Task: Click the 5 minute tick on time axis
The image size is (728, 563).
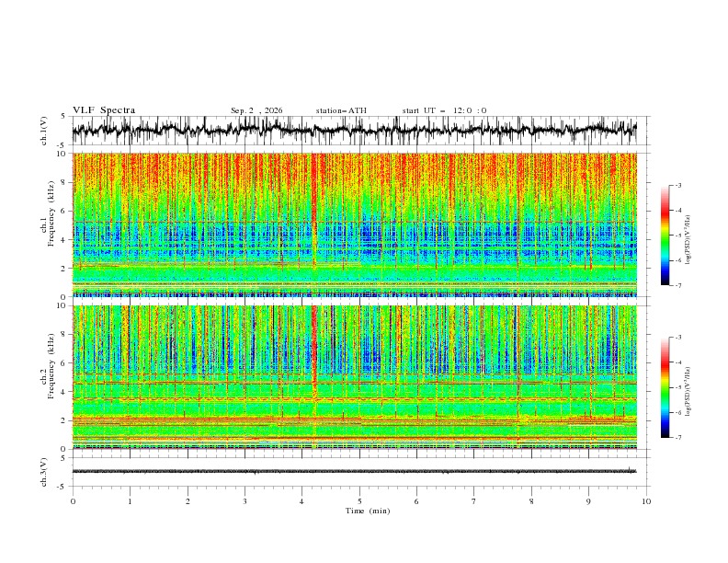Action: click(359, 501)
